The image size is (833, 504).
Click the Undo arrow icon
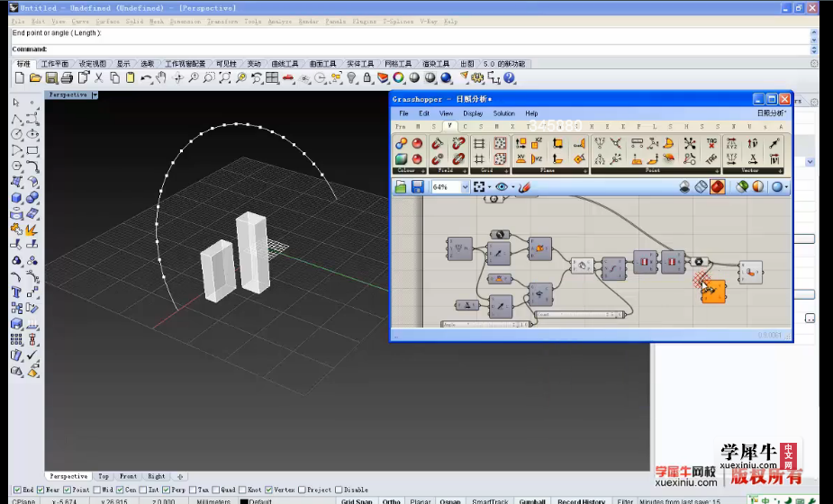tap(146, 78)
